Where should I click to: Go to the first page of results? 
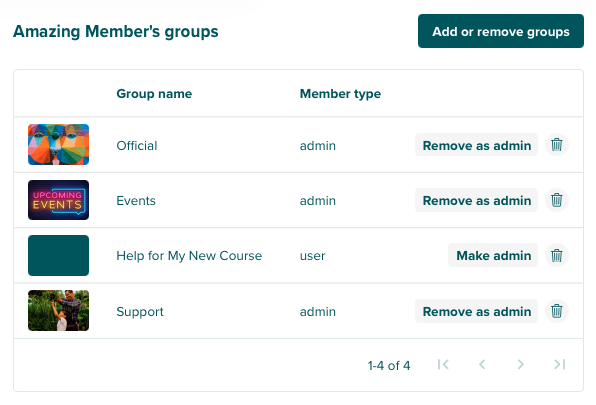point(443,365)
